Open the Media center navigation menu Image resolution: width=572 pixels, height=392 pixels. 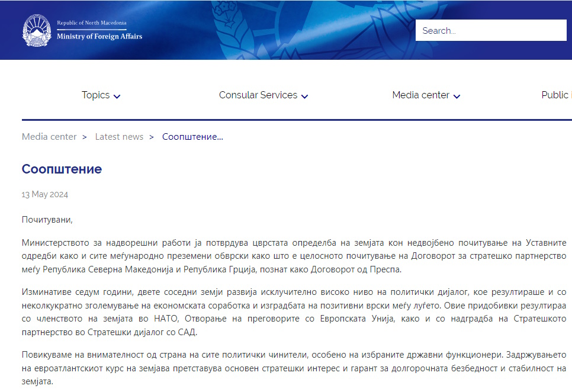tap(420, 95)
